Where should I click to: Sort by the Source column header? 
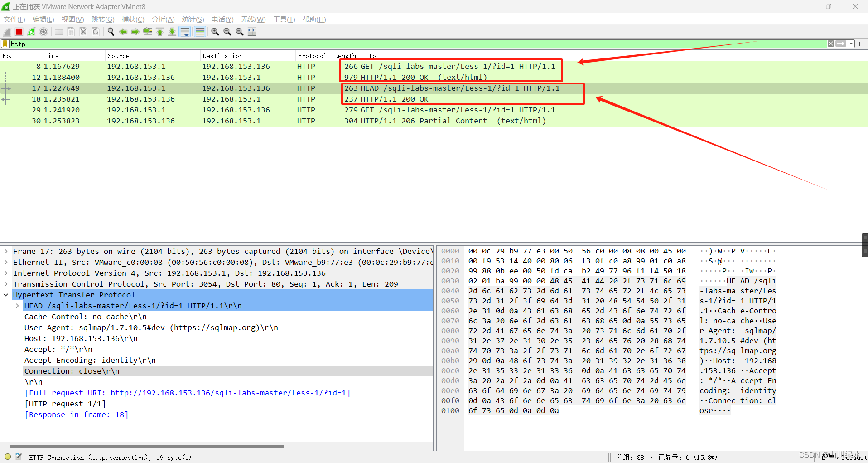point(153,56)
